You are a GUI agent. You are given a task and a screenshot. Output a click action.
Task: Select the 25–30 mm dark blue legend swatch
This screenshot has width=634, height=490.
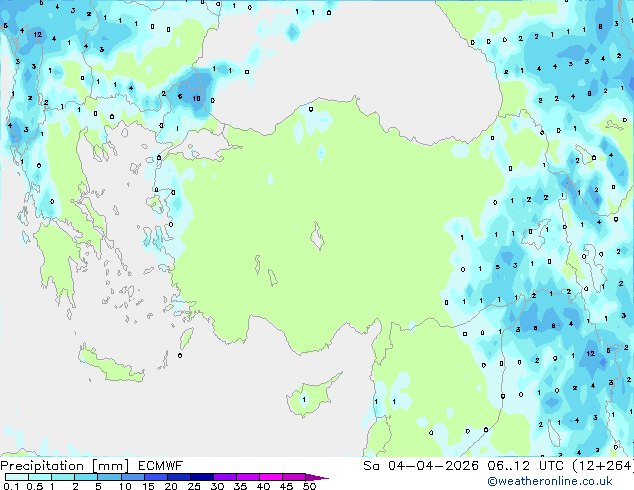click(x=202, y=477)
